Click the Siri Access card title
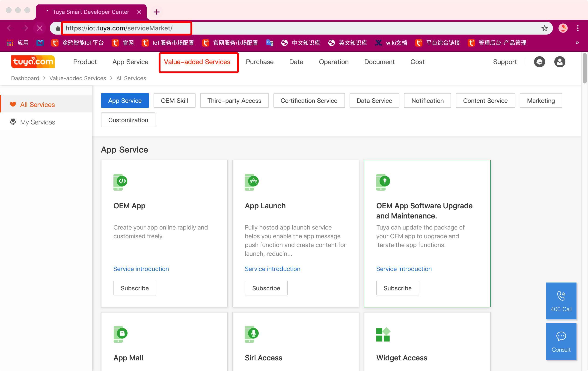588x371 pixels. [x=264, y=358]
